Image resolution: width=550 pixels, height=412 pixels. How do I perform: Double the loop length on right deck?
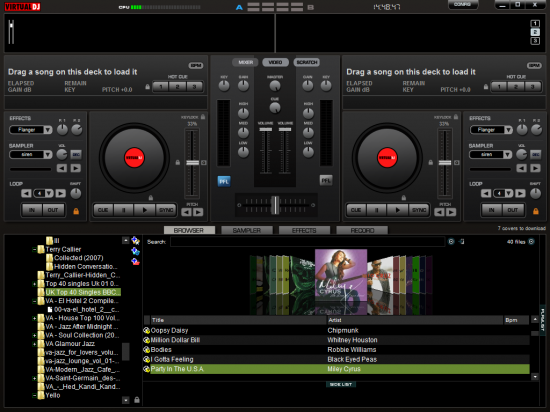pos(521,193)
